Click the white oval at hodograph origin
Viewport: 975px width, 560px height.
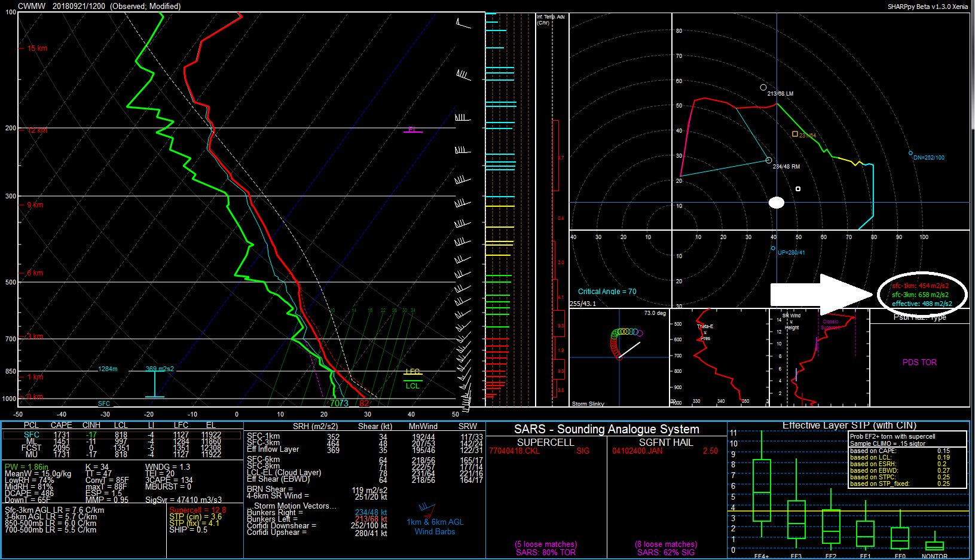click(x=776, y=203)
